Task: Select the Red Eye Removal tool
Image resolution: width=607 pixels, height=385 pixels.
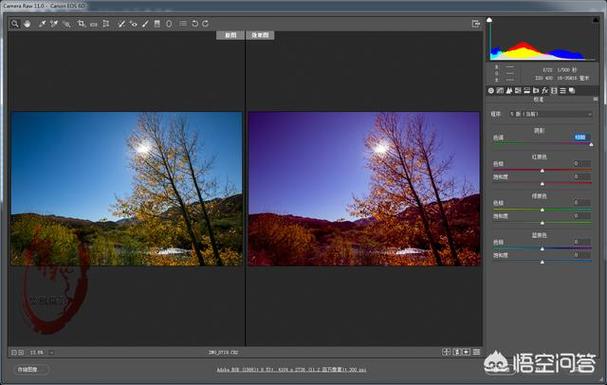Action: pos(134,24)
